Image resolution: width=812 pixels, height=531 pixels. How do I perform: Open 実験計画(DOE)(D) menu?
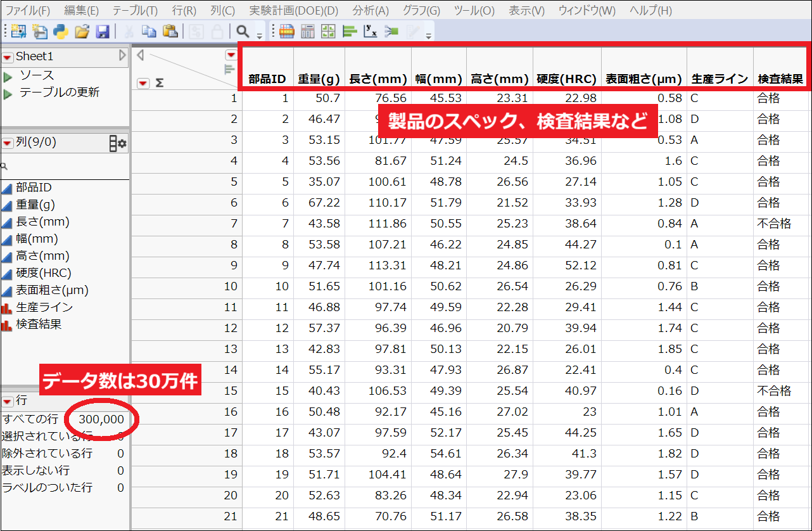coord(293,11)
